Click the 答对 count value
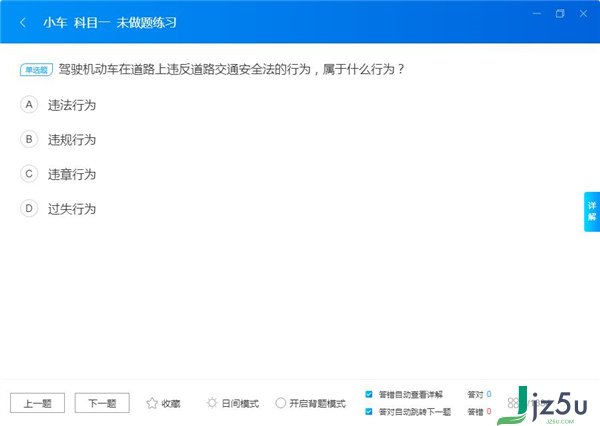Viewport: 600px width, 426px height. [489, 394]
